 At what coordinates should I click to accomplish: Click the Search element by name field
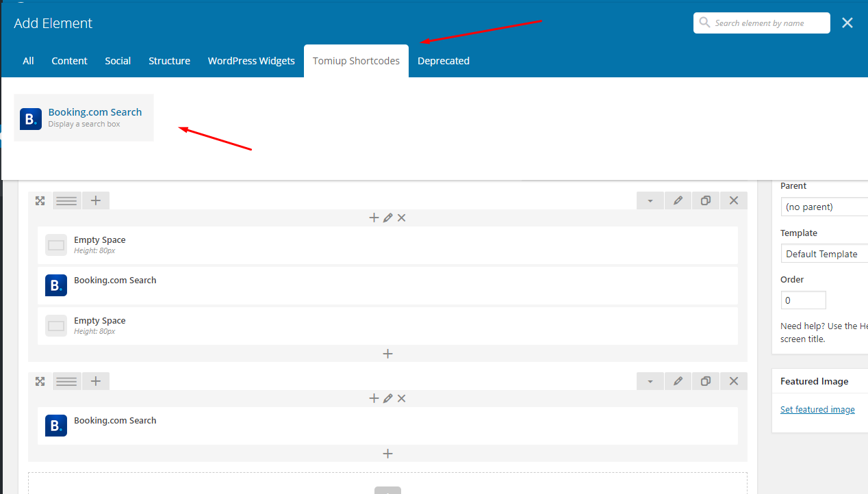point(762,23)
